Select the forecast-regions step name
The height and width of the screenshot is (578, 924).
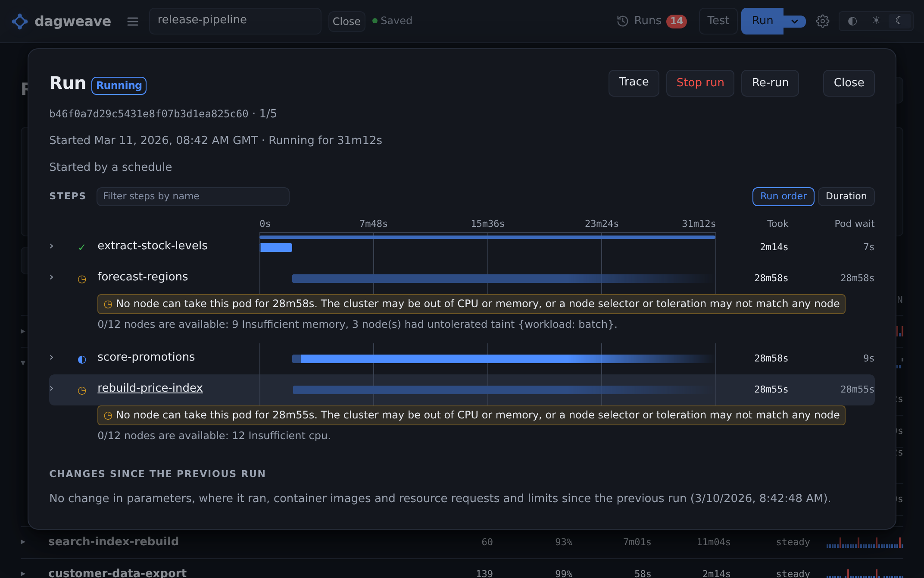point(143,276)
